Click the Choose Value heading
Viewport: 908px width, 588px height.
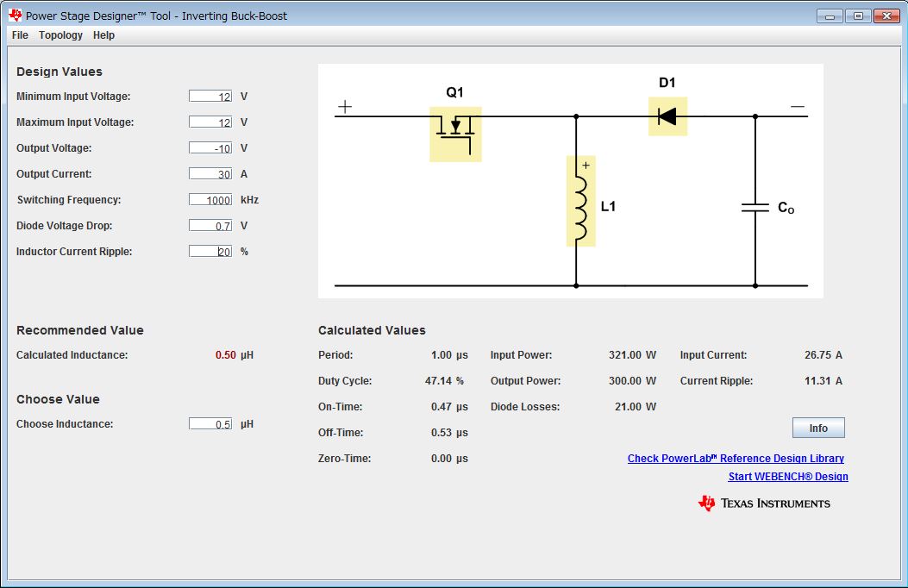pos(58,399)
